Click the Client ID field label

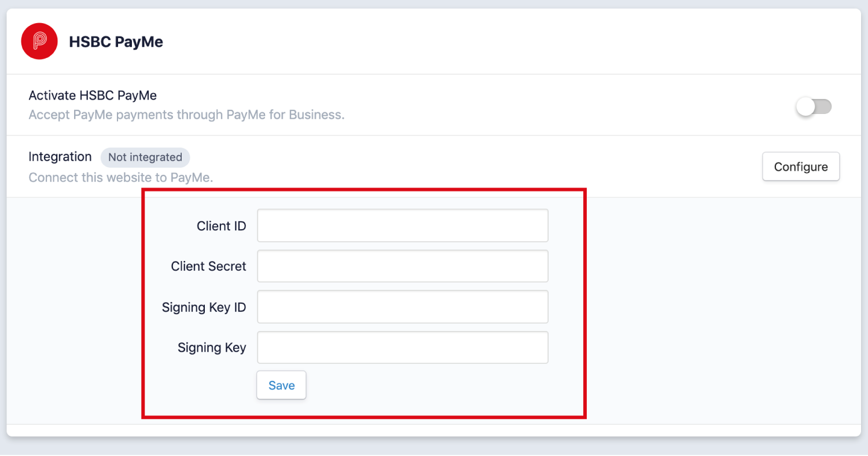(x=221, y=226)
